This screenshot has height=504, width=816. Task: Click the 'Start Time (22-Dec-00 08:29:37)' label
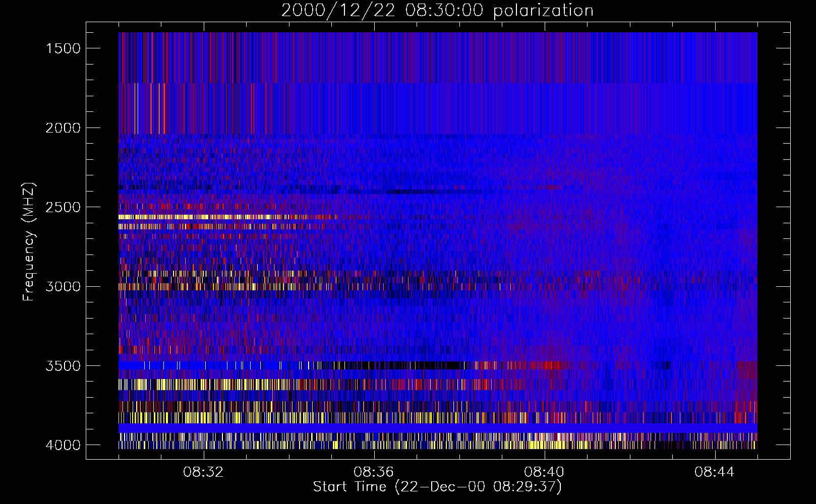[437, 487]
